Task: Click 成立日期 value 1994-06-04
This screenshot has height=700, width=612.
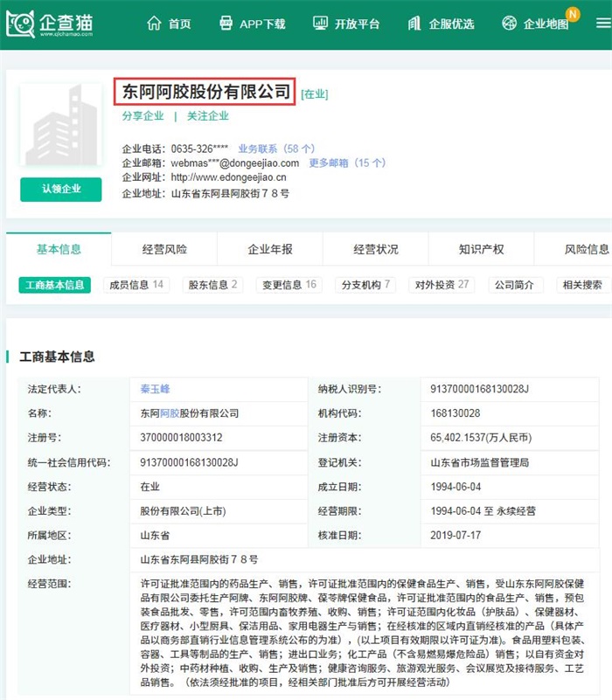Action: pyautogui.click(x=456, y=487)
